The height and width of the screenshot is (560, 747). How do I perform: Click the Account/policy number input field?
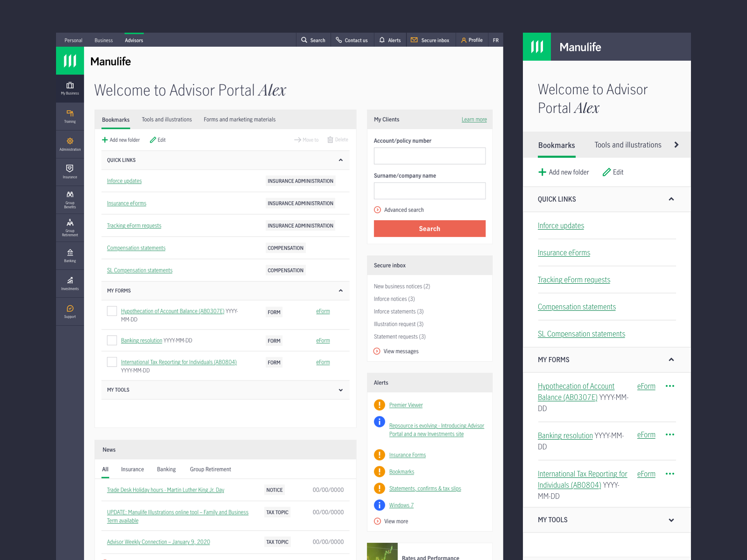click(x=429, y=156)
